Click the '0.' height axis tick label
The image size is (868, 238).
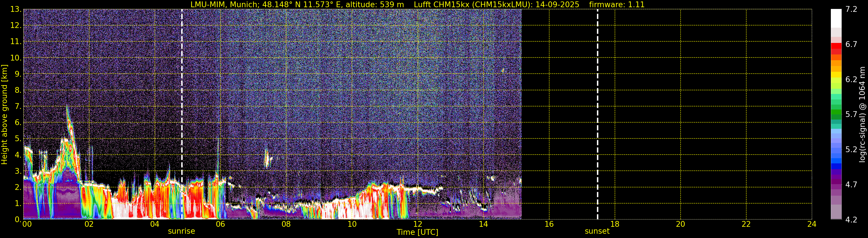coord(18,220)
